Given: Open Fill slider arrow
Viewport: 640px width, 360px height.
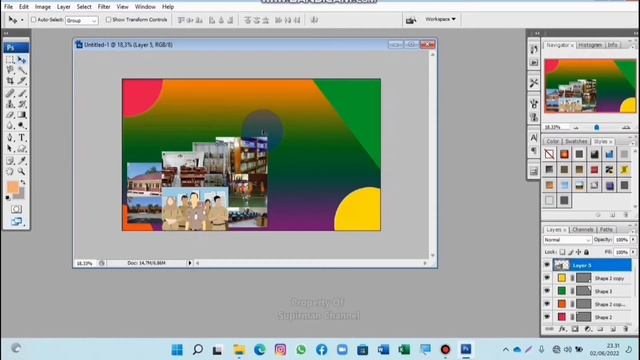Looking at the screenshot, I should click(633, 252).
